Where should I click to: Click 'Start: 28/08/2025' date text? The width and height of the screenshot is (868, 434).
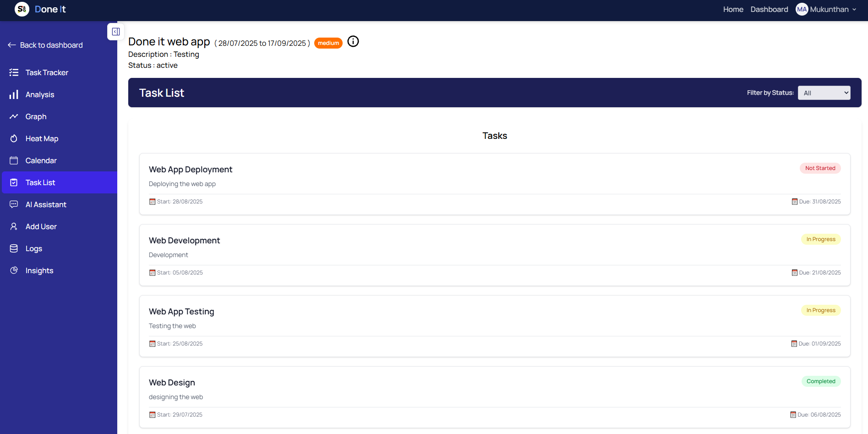coord(180,202)
